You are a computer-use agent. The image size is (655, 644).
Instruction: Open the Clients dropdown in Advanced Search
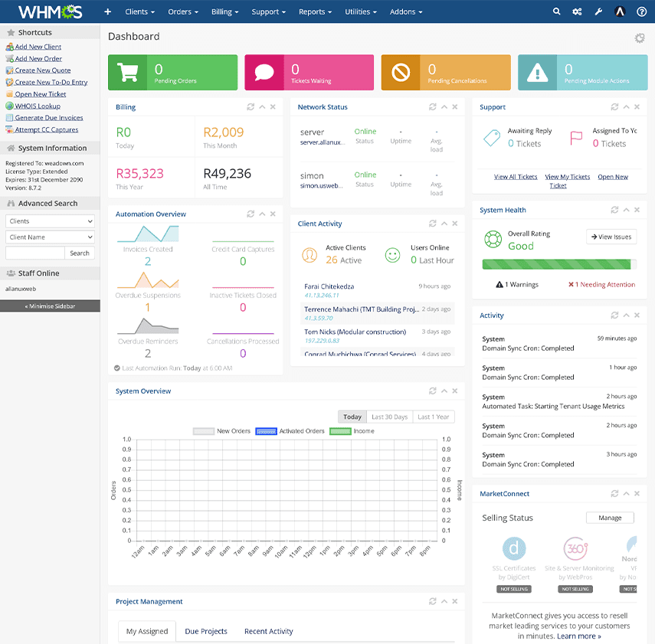pyautogui.click(x=49, y=221)
